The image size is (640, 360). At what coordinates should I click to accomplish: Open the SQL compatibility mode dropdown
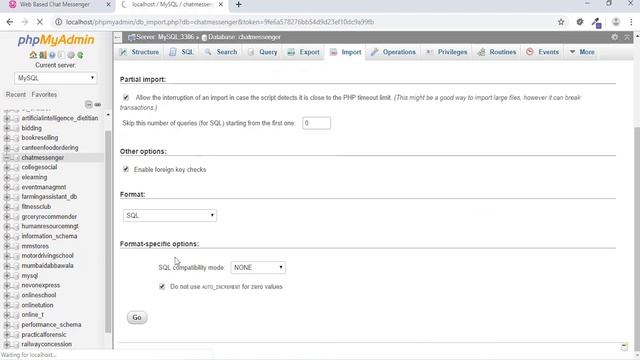tap(258, 267)
